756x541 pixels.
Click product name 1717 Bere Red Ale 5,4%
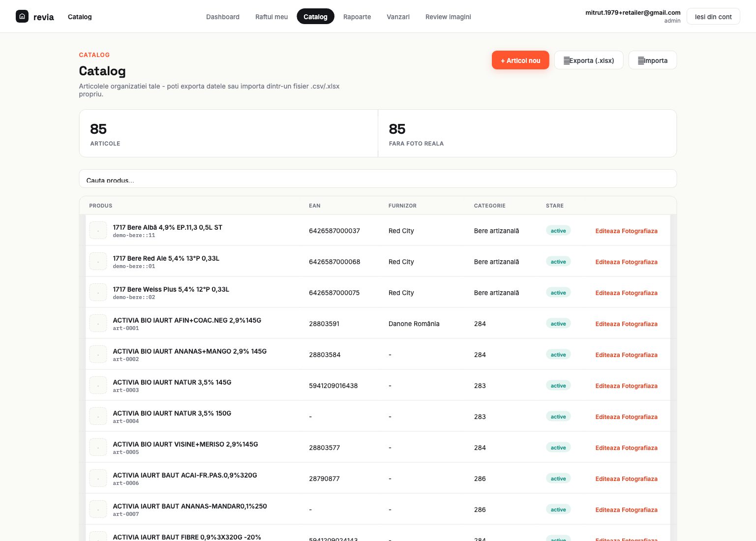[166, 258]
